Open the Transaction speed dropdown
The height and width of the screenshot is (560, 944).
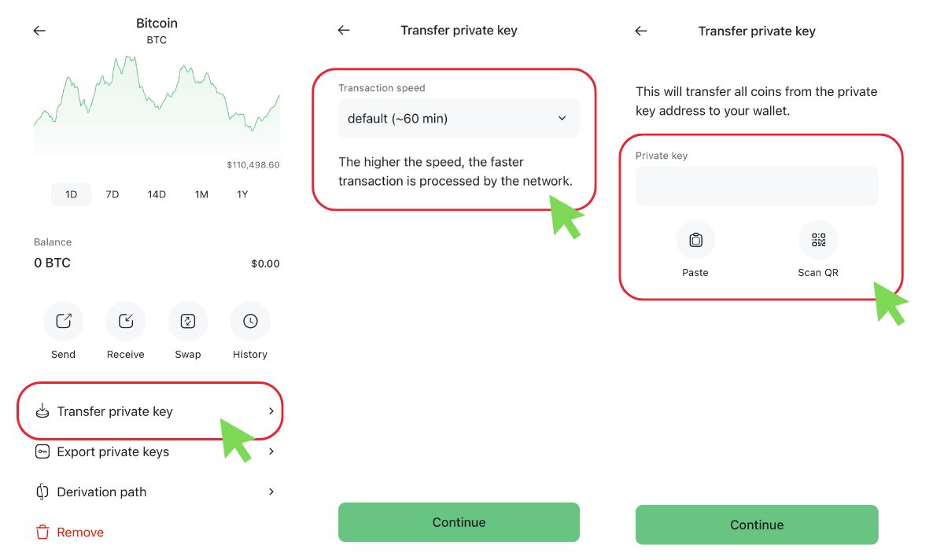click(459, 118)
